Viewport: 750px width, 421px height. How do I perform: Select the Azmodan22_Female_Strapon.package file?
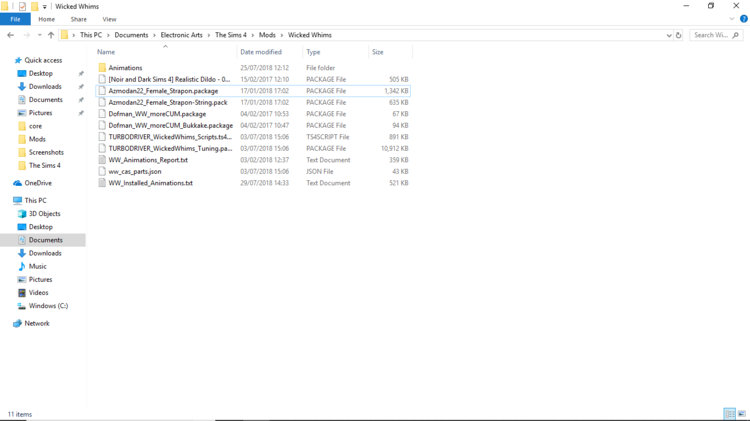163,91
